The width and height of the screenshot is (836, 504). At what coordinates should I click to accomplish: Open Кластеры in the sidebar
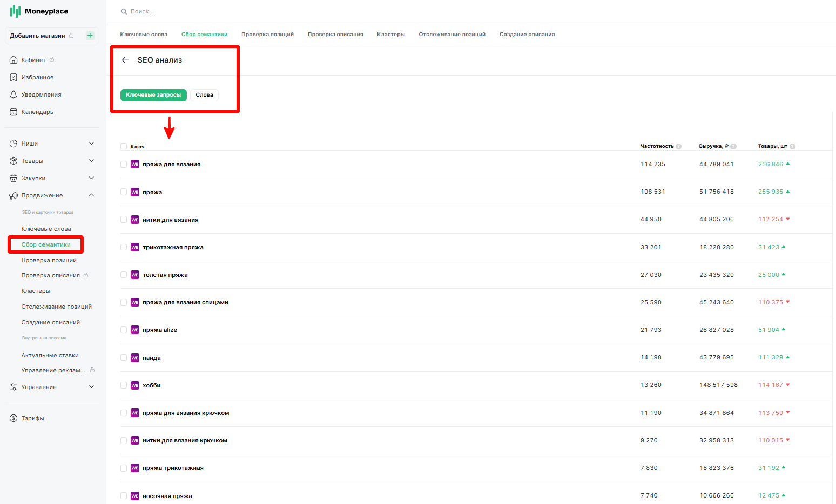(x=36, y=291)
